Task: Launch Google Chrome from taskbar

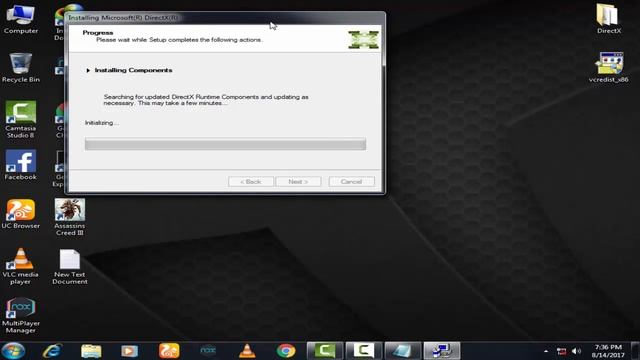Action: (286, 351)
